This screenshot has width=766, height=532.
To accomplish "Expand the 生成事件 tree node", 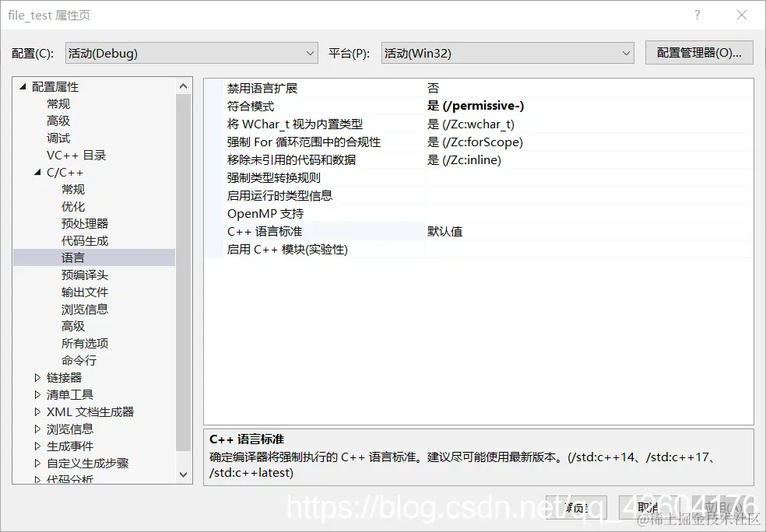I will 37,446.
